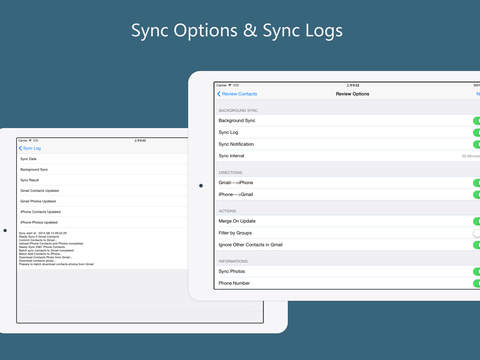Select the Sync Result row
The height and width of the screenshot is (360, 480).
[x=102, y=180]
